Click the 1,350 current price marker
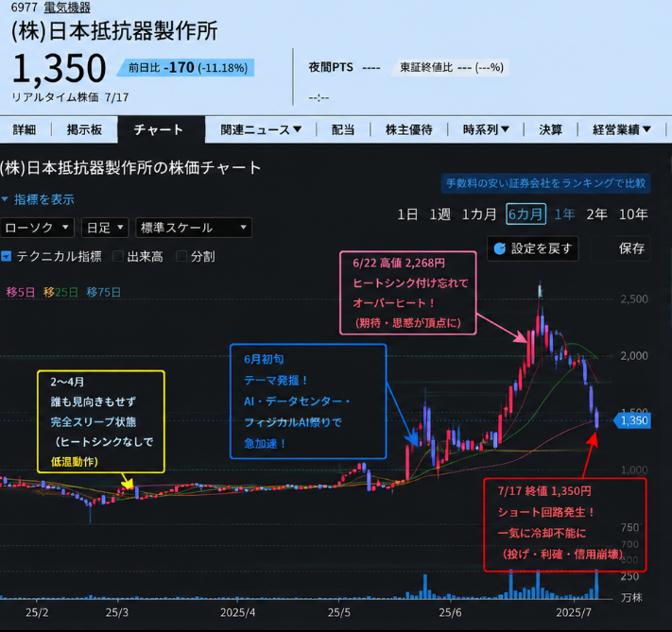This screenshot has width=672, height=632. click(x=632, y=420)
